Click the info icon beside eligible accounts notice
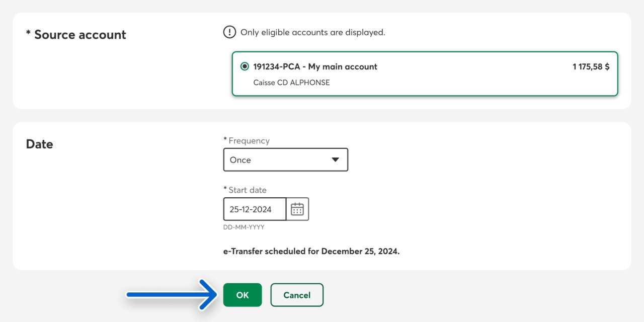 (229, 32)
